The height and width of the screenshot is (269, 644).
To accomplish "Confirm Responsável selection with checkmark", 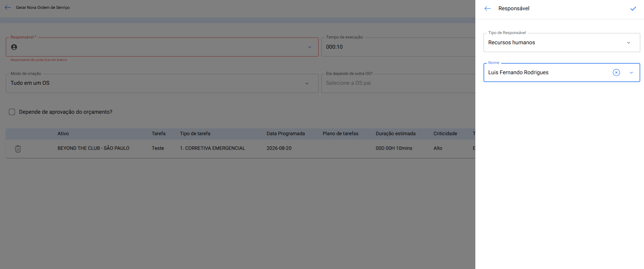I will point(633,9).
